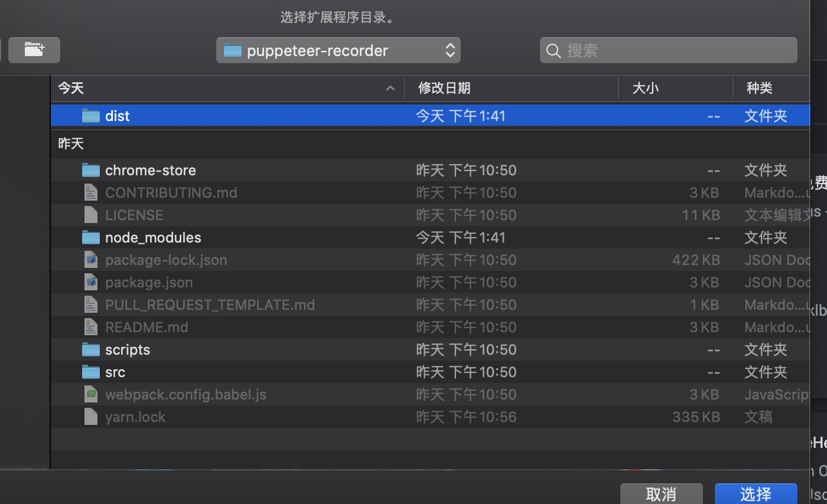
Task: Click the webpack.config.babel.js file icon
Action: pyautogui.click(x=90, y=394)
